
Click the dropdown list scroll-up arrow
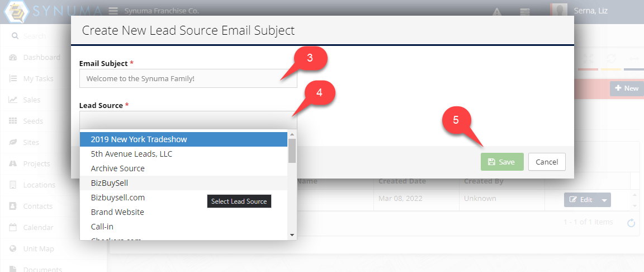(292, 134)
